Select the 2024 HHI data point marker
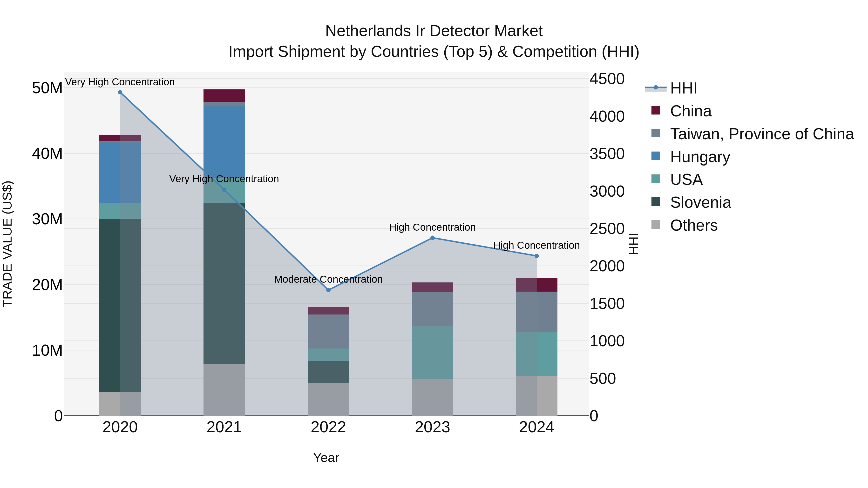The width and height of the screenshot is (868, 488). pos(537,256)
